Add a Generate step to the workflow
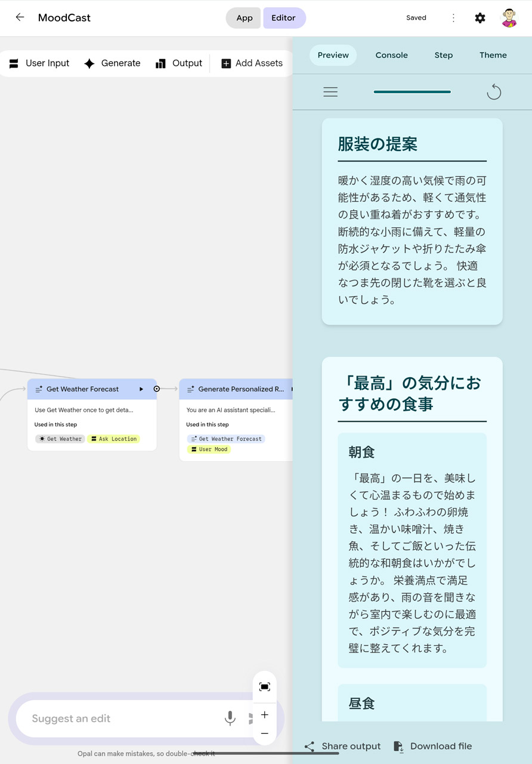532x764 pixels. [112, 63]
